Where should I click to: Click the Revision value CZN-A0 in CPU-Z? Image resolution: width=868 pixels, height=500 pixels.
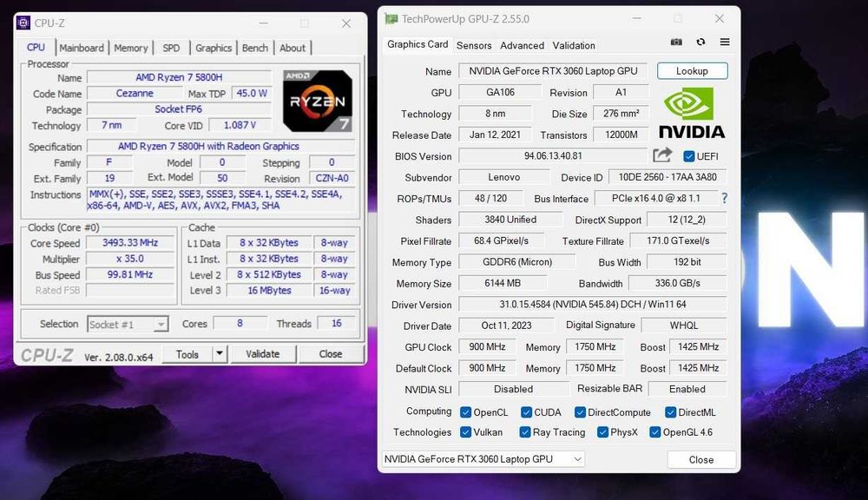pyautogui.click(x=332, y=178)
